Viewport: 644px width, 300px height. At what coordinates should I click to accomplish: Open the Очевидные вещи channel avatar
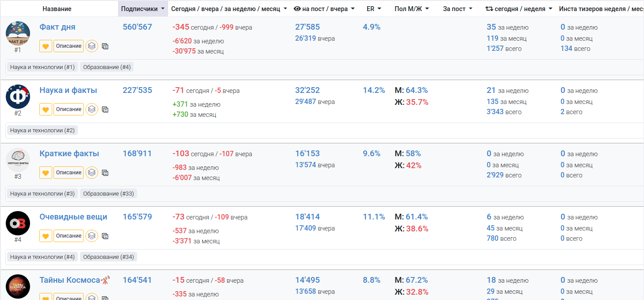pos(18,223)
